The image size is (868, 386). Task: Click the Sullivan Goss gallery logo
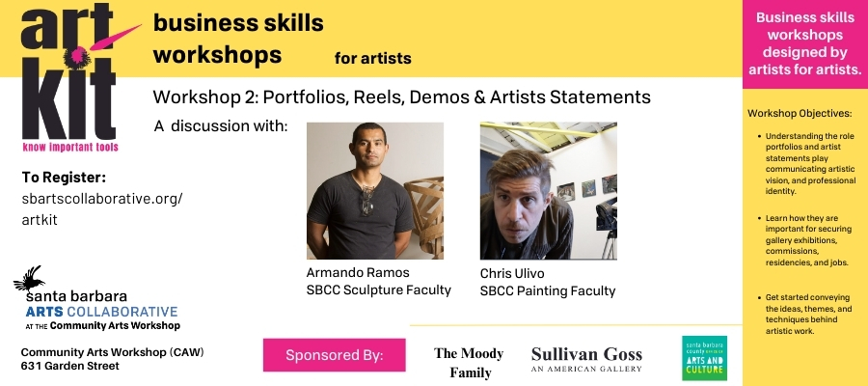coord(586,359)
